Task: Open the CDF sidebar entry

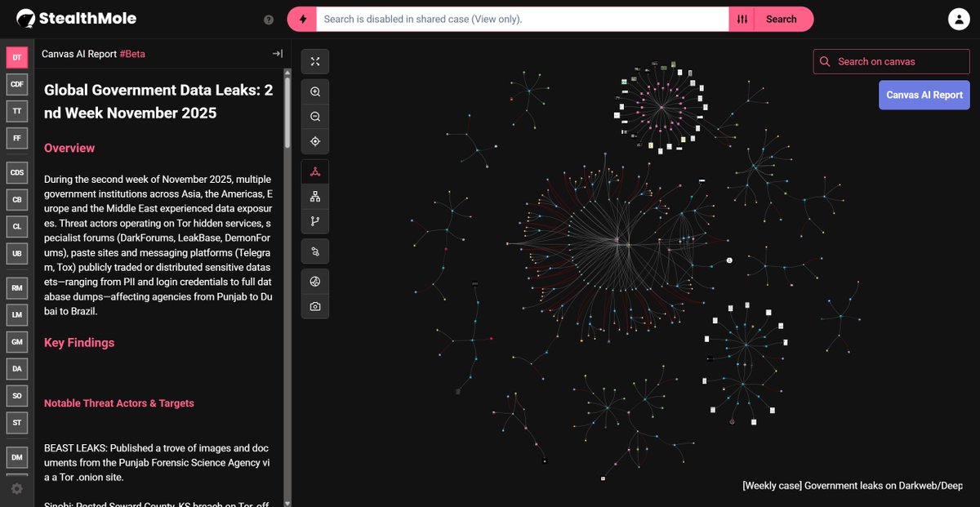Action: (x=16, y=84)
